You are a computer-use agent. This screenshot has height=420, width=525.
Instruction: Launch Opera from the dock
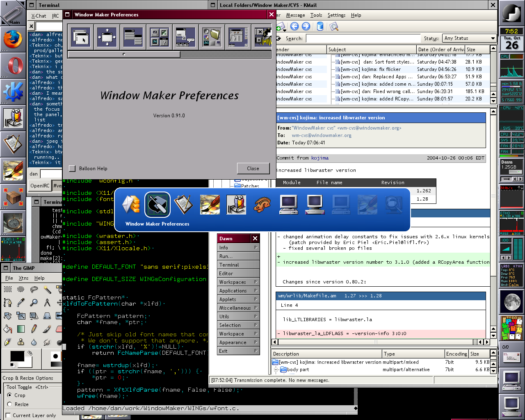[x=13, y=66]
